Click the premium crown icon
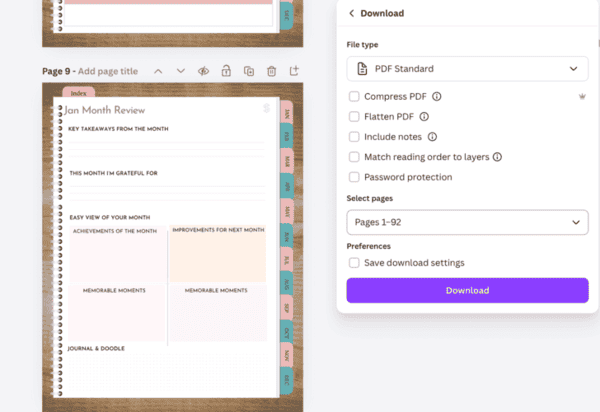 pos(582,96)
